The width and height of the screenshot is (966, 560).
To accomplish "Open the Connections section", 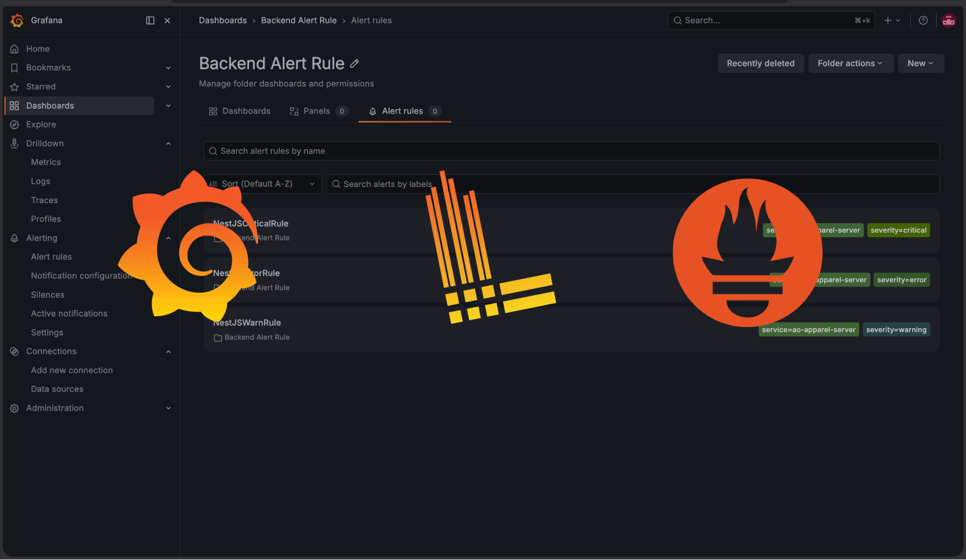I will point(51,351).
